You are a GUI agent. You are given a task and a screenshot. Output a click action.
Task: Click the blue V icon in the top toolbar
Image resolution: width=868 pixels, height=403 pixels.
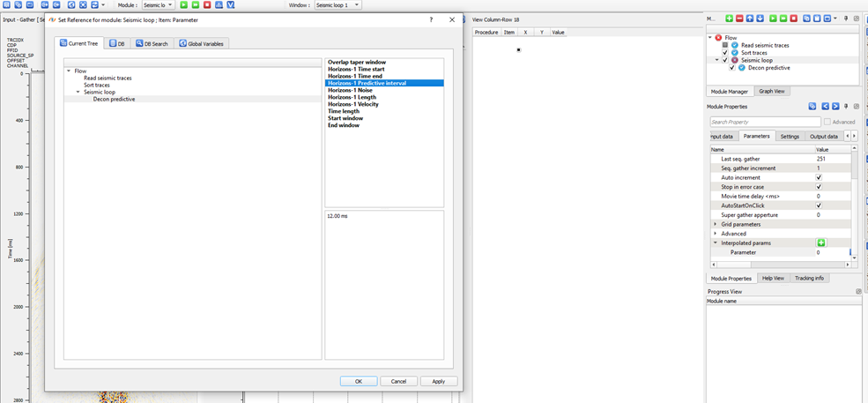[231, 4]
